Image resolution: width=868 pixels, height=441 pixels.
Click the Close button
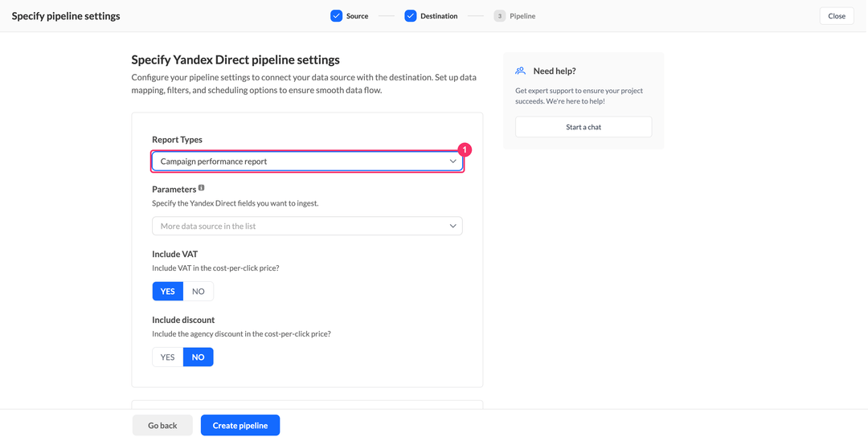[837, 16]
